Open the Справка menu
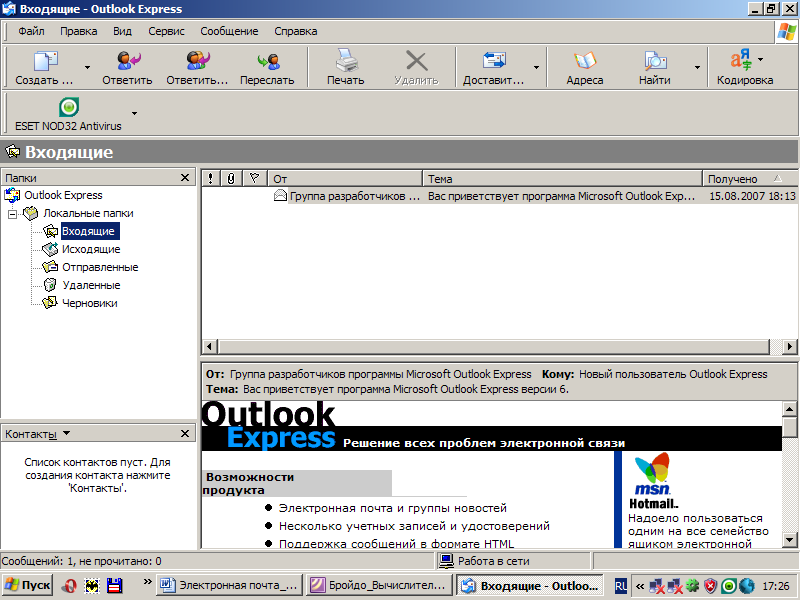This screenshot has width=800, height=600. 295,31
